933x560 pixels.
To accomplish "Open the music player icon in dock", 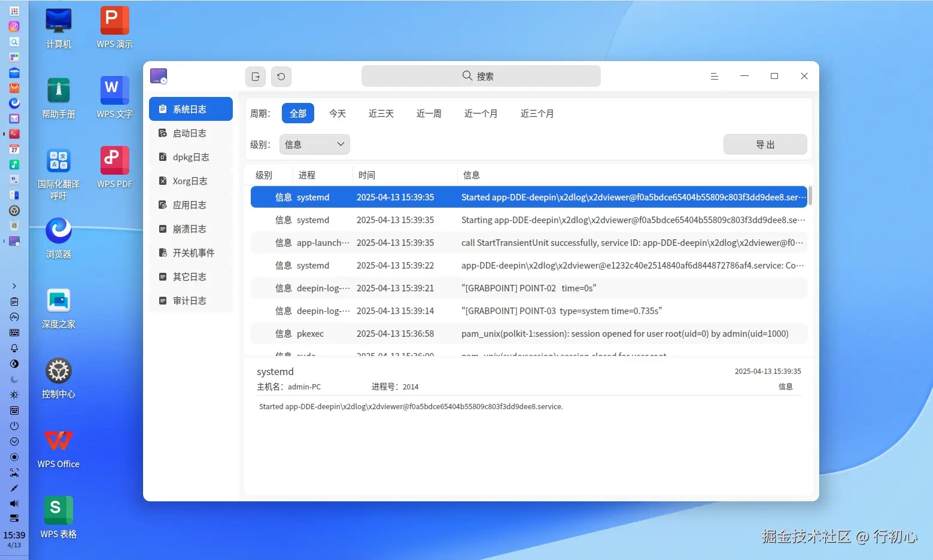I will (14, 165).
